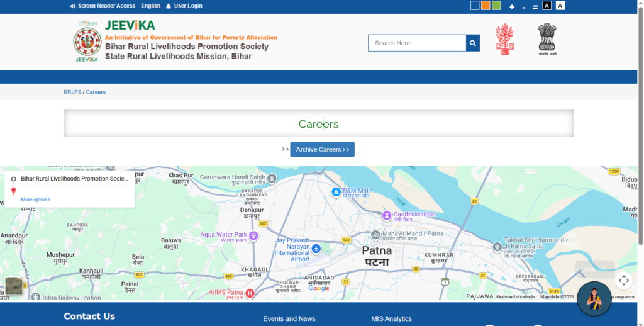Increase font size with plus icon
Viewport: 644px width, 326px height.
(x=512, y=7)
